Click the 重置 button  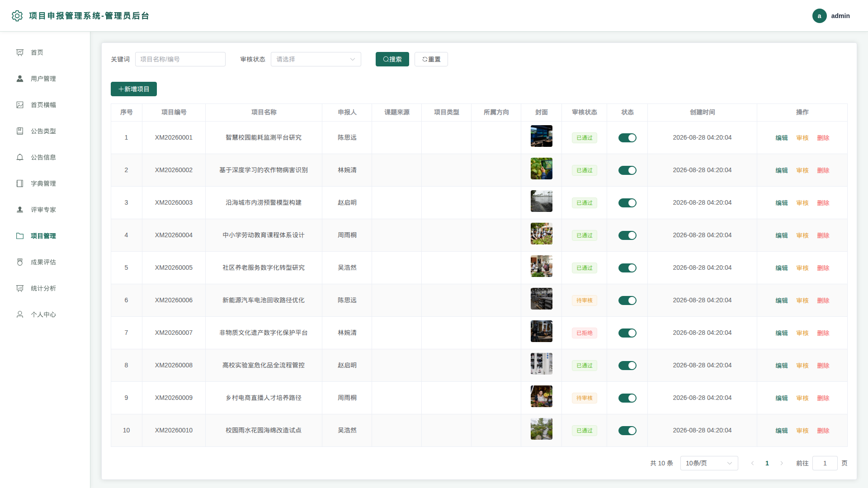point(431,59)
